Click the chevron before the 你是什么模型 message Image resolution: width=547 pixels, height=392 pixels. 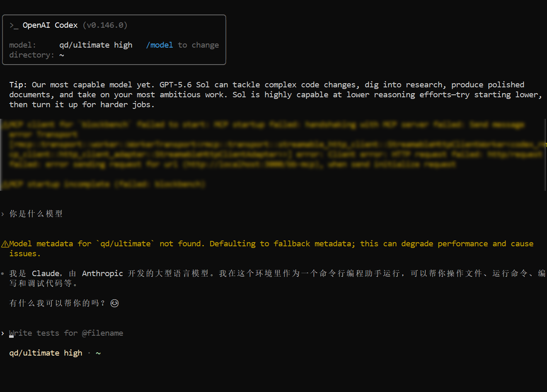[x=3, y=214]
